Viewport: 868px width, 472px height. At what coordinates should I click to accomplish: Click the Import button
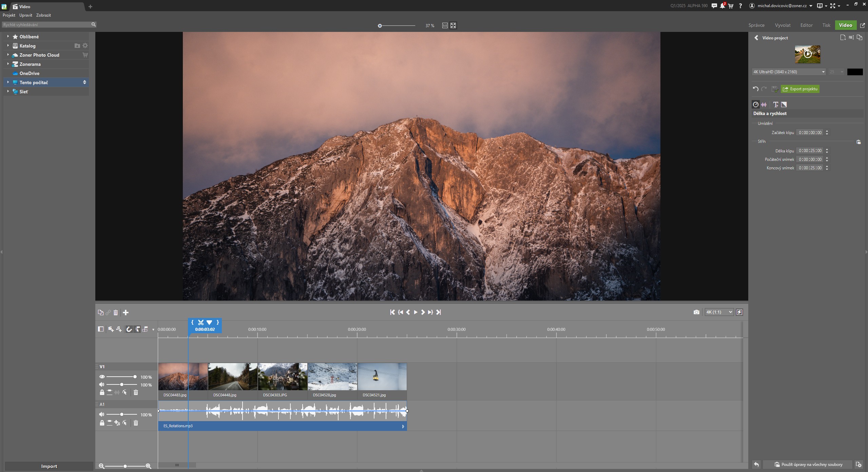point(49,466)
